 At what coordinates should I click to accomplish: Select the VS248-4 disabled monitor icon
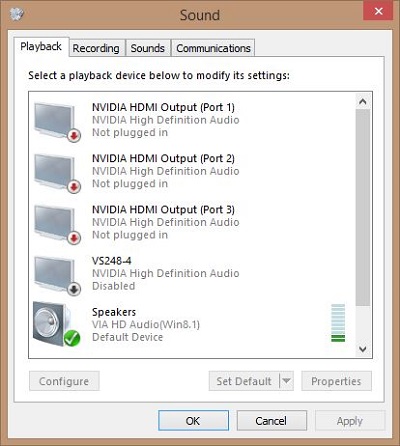tap(57, 276)
